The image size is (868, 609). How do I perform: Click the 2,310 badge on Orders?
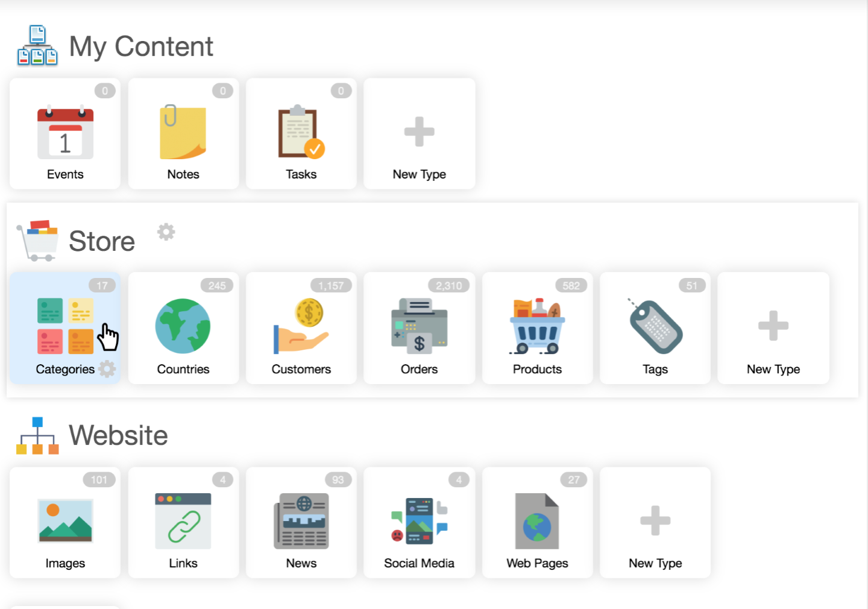point(449,286)
